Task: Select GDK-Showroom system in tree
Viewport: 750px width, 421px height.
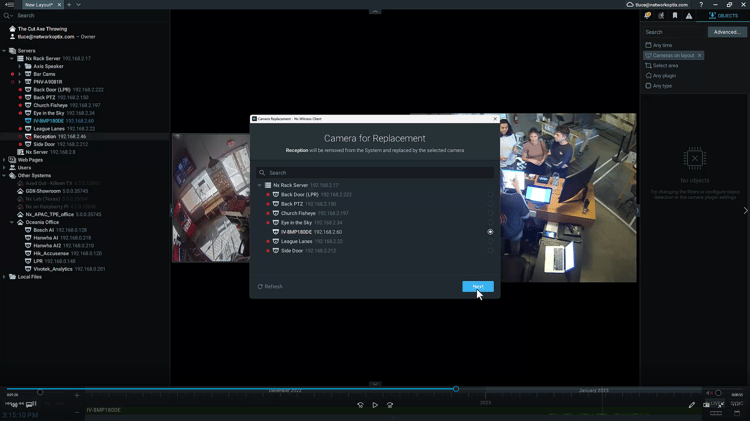Action: pos(53,191)
